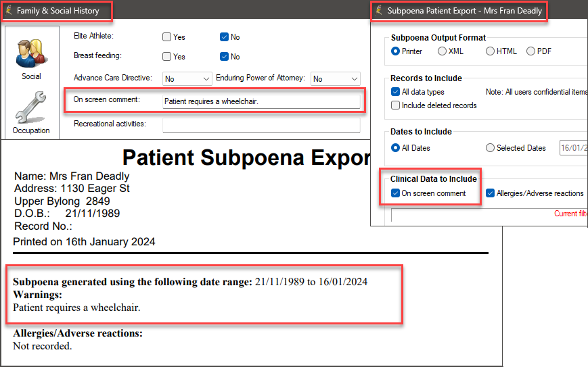Tick Yes for Elite Athlete
The height and width of the screenshot is (367, 588).
coord(166,36)
